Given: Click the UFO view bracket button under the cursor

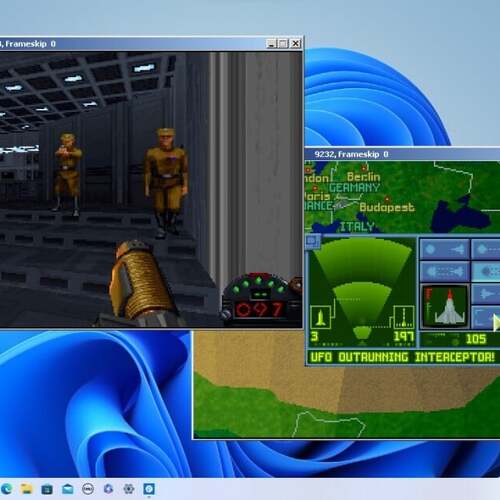Looking at the screenshot, I should click(x=485, y=317).
